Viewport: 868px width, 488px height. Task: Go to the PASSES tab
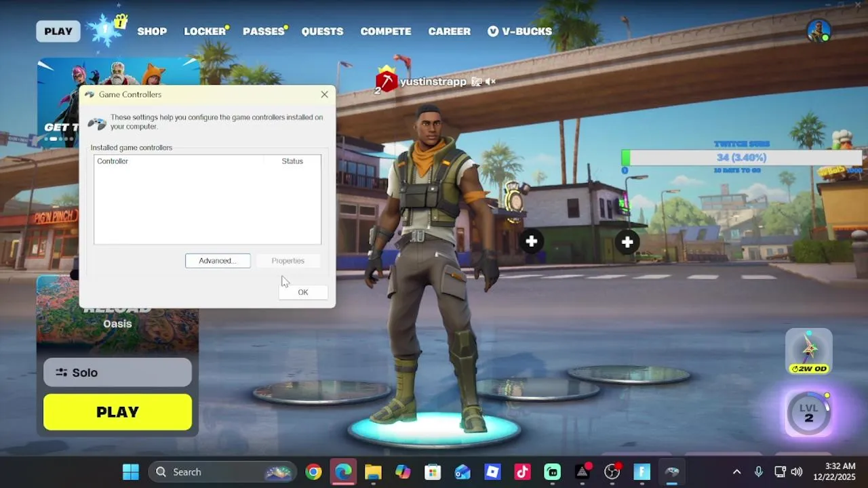[264, 31]
